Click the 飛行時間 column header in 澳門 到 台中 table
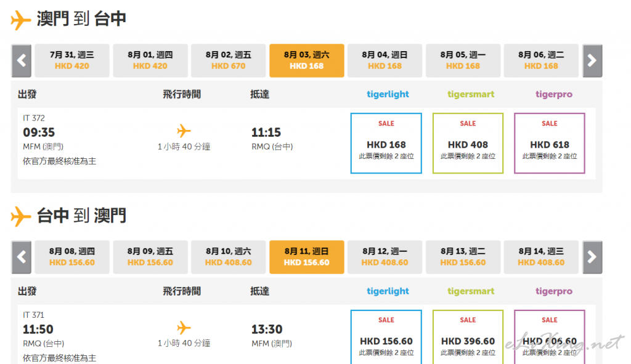Viewport: 631px width, 364px height. click(x=182, y=94)
